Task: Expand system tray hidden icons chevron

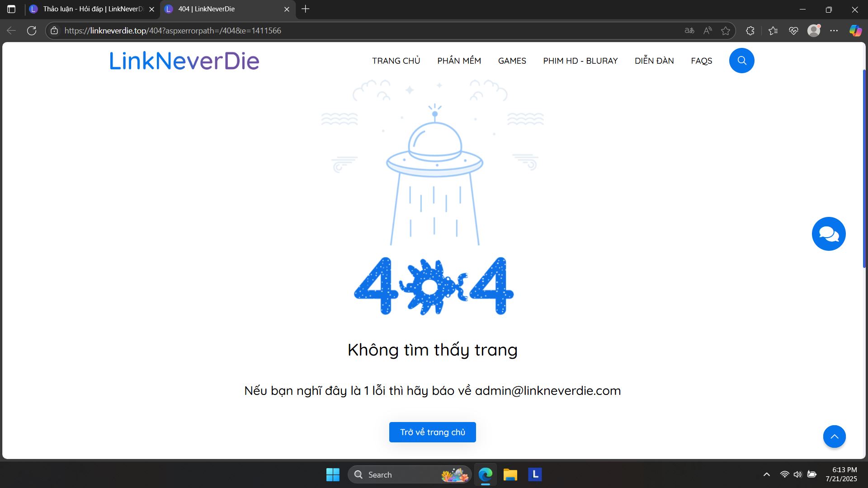Action: click(767, 474)
